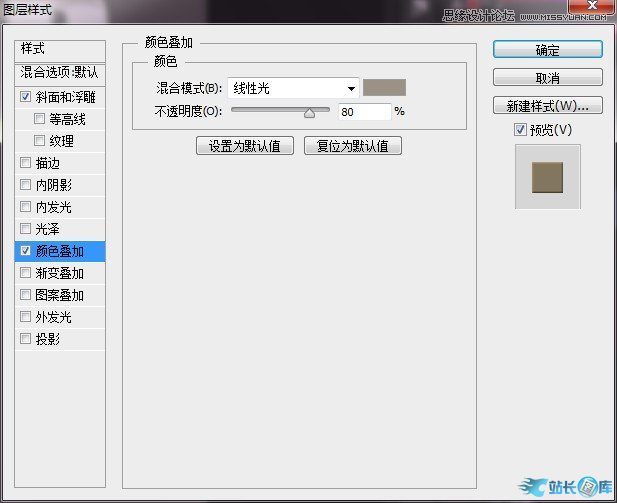Select the 描边 style row label

(x=48, y=163)
